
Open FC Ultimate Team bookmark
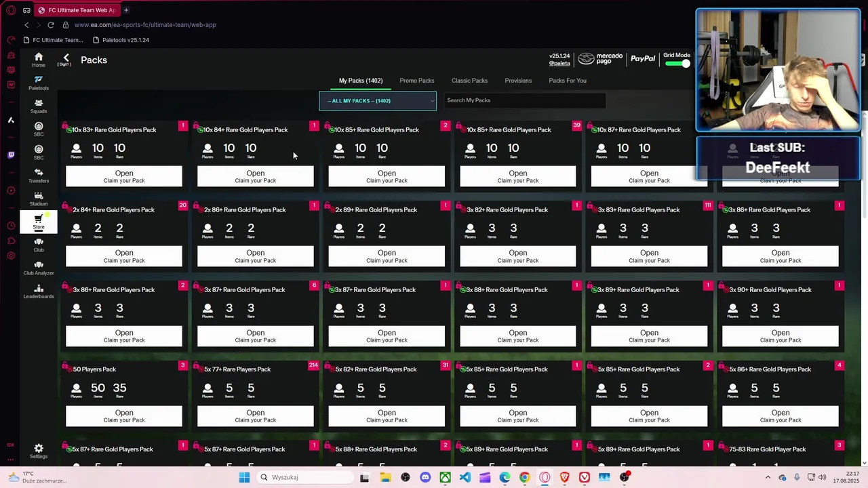[x=53, y=40]
